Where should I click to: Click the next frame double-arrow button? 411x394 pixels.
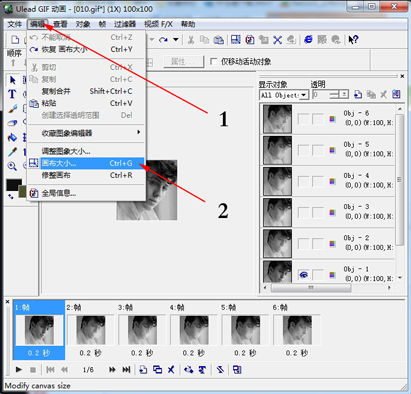pyautogui.click(x=112, y=369)
